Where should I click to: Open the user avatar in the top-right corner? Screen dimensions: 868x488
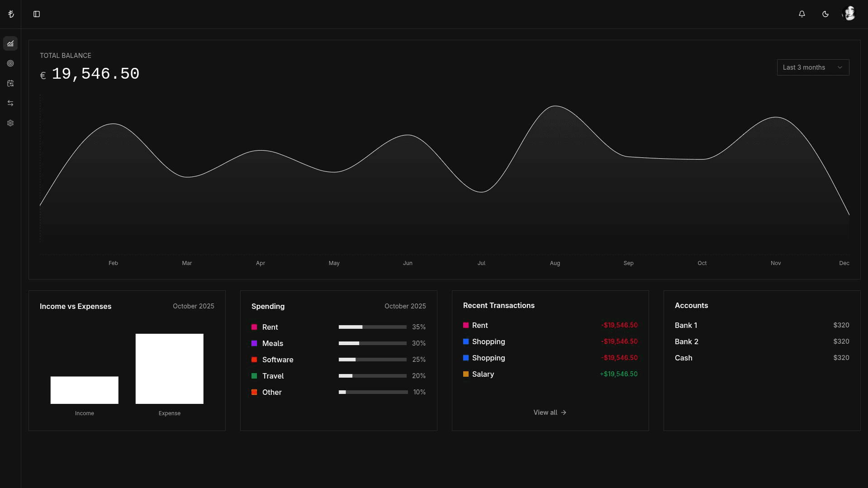point(849,13)
